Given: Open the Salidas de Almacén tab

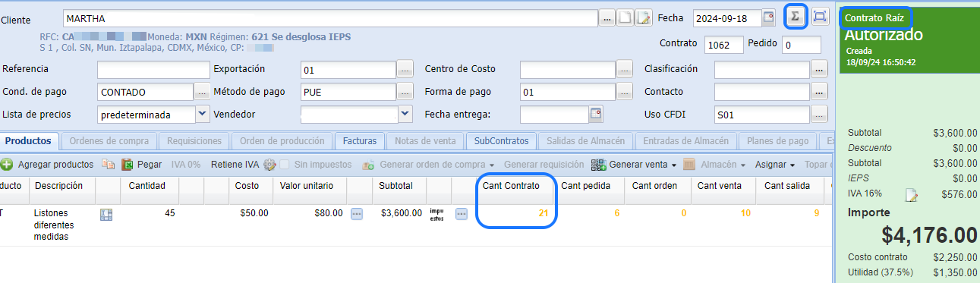Looking at the screenshot, I should [587, 141].
